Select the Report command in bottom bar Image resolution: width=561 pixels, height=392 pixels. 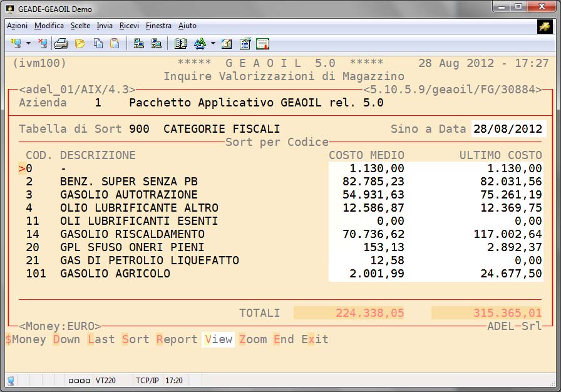(x=177, y=339)
